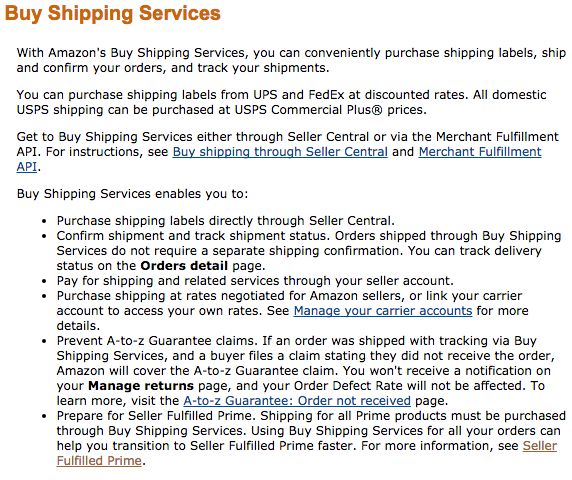This screenshot has height=480, width=572.
Task: Open the "Buy shipping through Seller Central" link
Action: [x=280, y=152]
